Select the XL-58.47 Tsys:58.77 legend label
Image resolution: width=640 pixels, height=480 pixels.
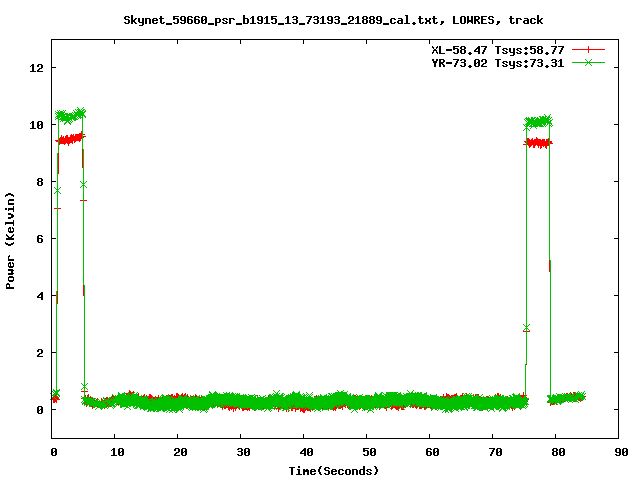(x=498, y=50)
